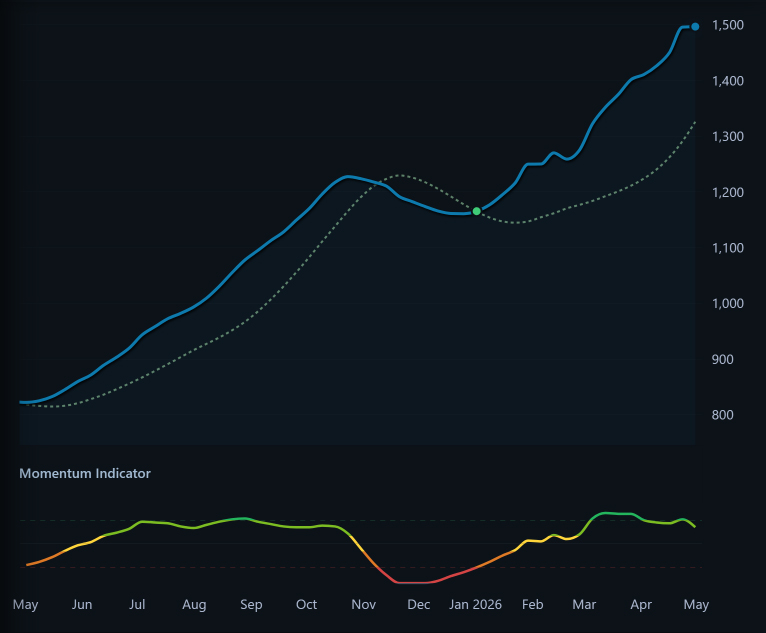This screenshot has height=633, width=766.
Task: Click the Jun label on the time axis
Action: tap(82, 604)
